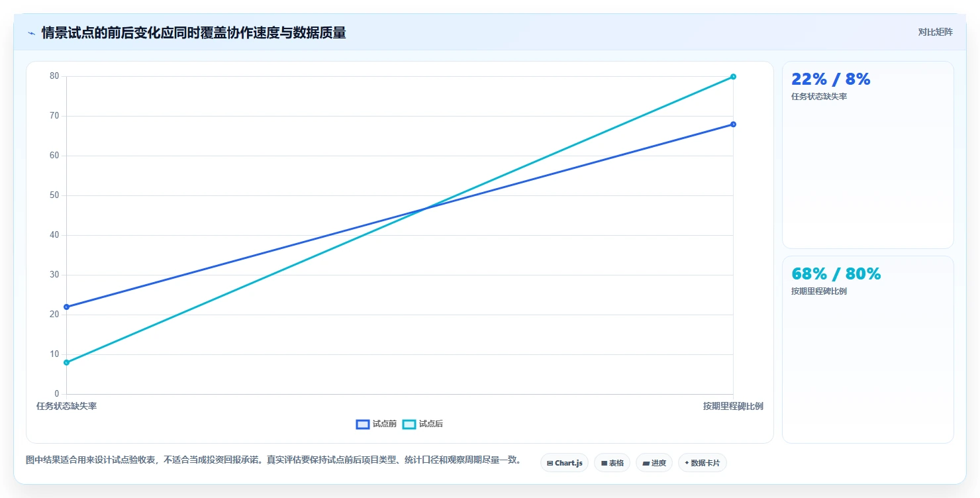Click the 任务状态缺失率 caption in stat card

818,97
